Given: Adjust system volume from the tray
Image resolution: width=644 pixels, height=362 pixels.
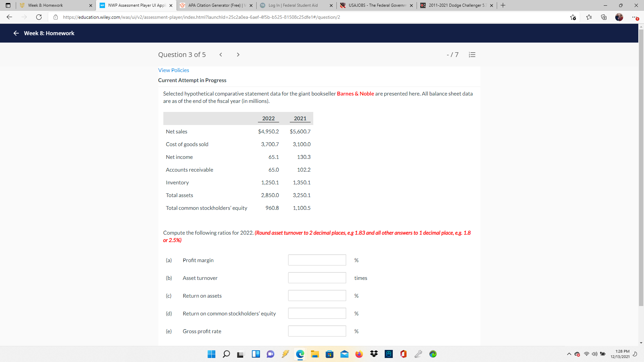Looking at the screenshot, I should click(595, 354).
